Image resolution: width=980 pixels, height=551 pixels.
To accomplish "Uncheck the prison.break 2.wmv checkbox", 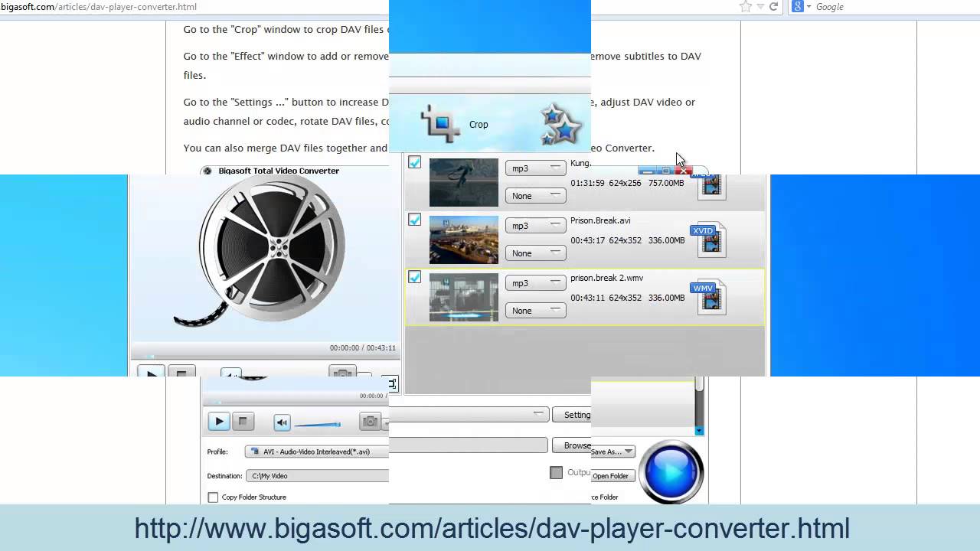I will click(414, 277).
